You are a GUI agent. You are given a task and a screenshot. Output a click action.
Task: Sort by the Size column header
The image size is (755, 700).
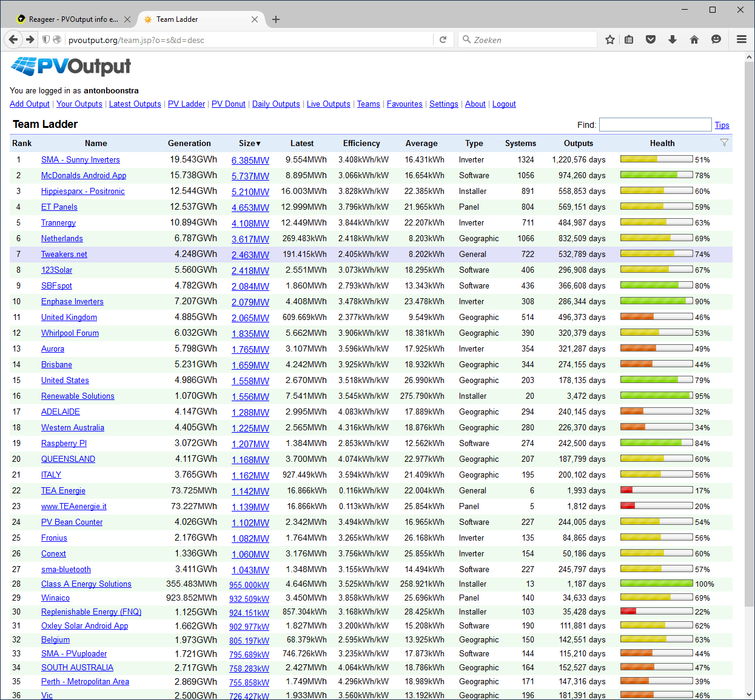pyautogui.click(x=249, y=143)
